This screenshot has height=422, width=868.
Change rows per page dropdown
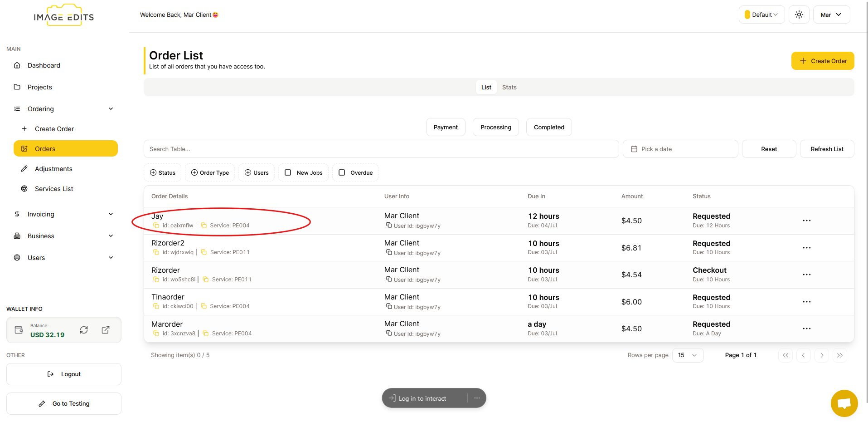pos(688,355)
